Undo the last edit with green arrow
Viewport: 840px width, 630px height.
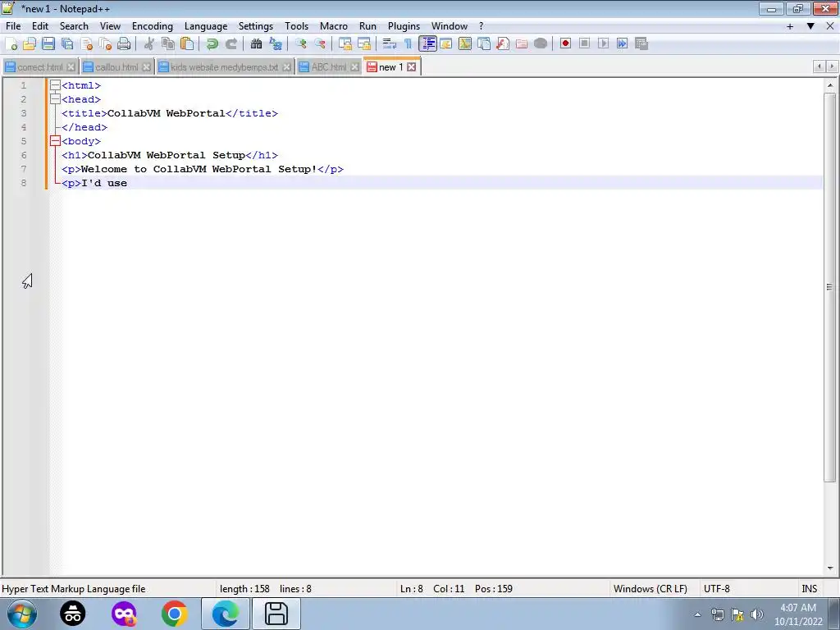[x=212, y=44]
